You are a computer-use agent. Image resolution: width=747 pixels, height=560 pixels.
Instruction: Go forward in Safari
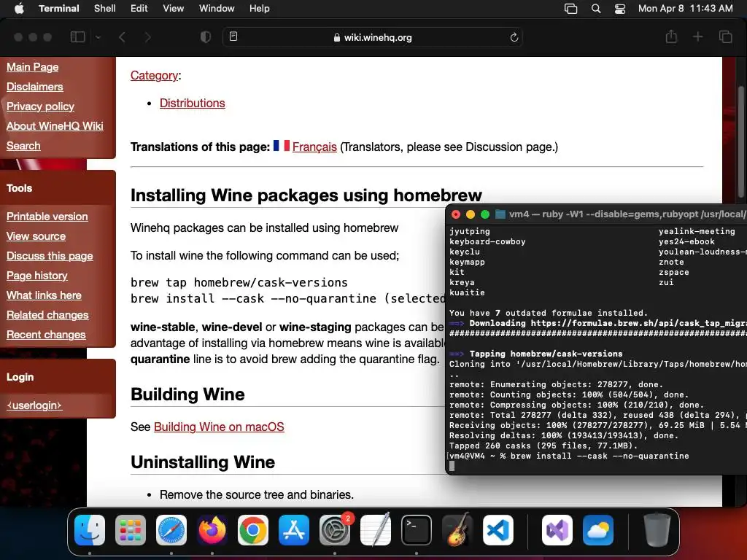pyautogui.click(x=147, y=37)
